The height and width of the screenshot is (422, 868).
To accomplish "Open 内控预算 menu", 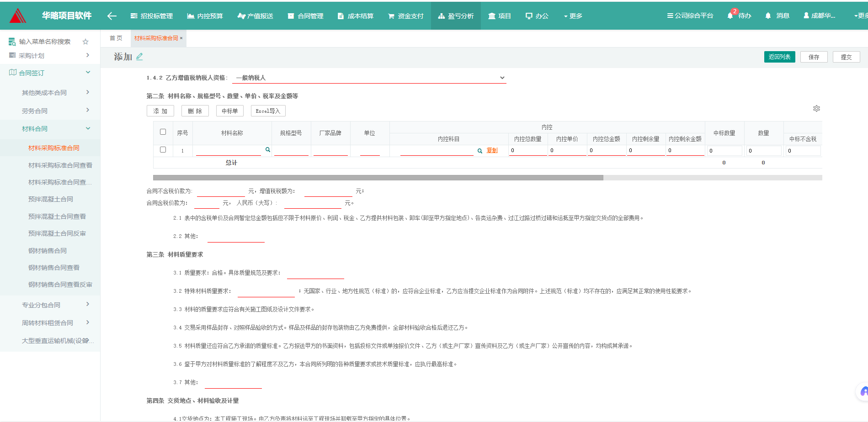I will point(205,16).
